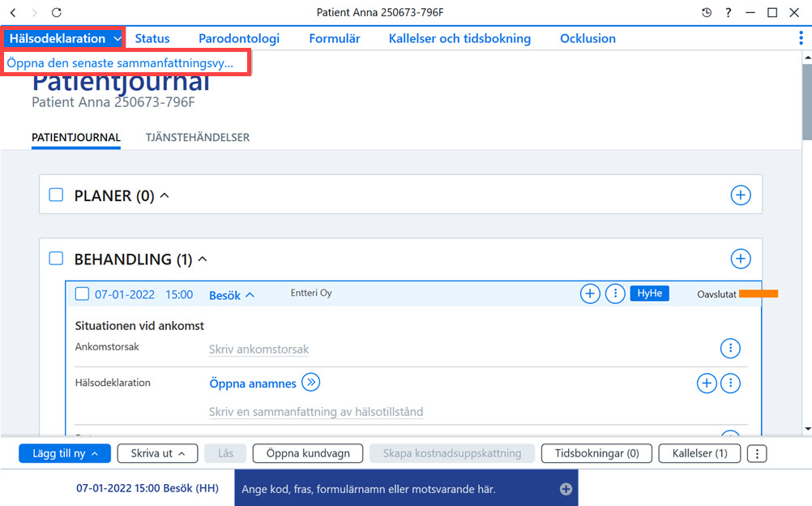
Task: Tick the PLANER section checkbox
Action: click(x=56, y=195)
